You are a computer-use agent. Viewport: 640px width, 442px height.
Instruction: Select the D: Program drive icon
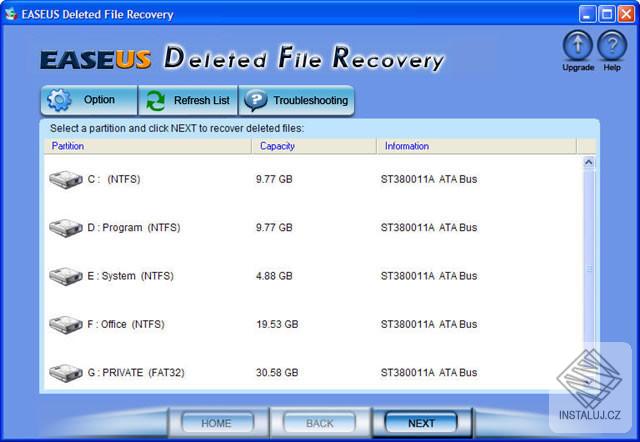(66, 228)
